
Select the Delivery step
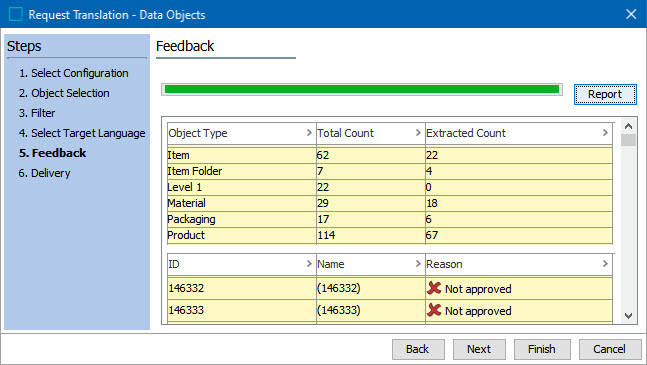(44, 173)
